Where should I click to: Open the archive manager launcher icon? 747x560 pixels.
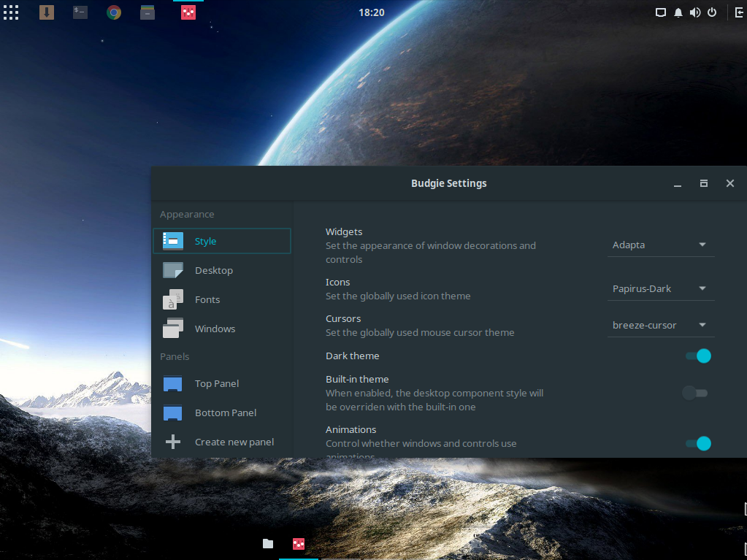click(148, 12)
